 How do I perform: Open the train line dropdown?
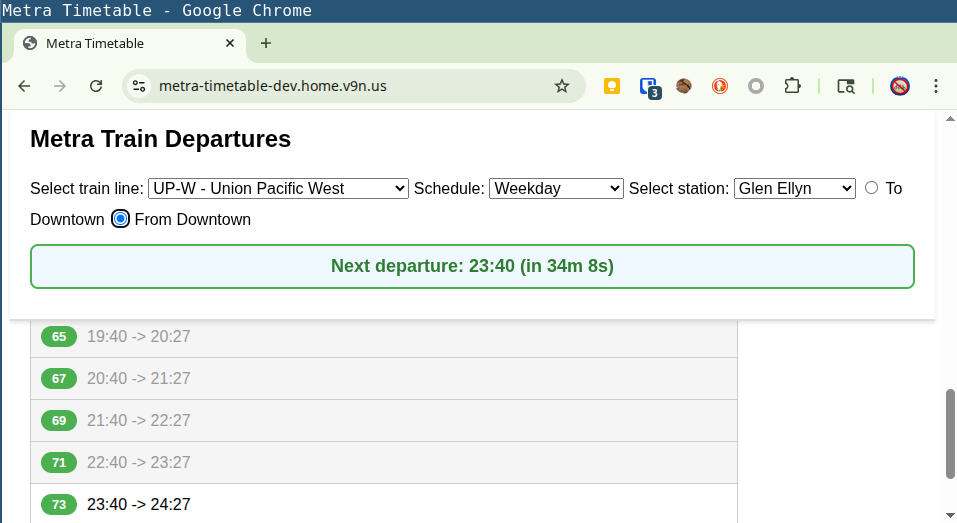[x=278, y=188]
